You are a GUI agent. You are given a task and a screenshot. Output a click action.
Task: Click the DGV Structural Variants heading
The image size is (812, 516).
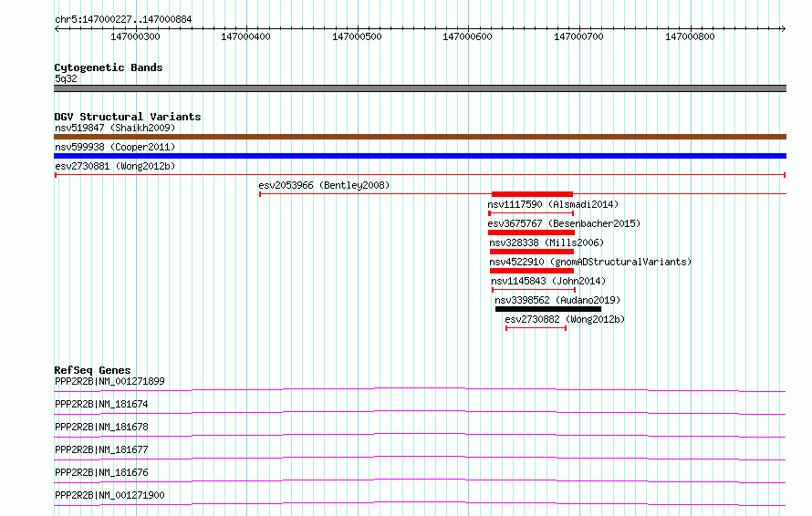coord(128,117)
